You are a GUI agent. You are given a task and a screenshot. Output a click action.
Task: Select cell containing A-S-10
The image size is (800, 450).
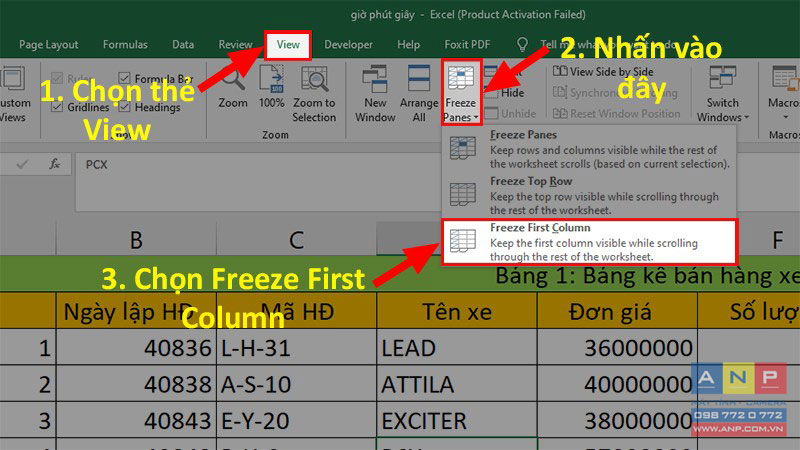pos(296,384)
